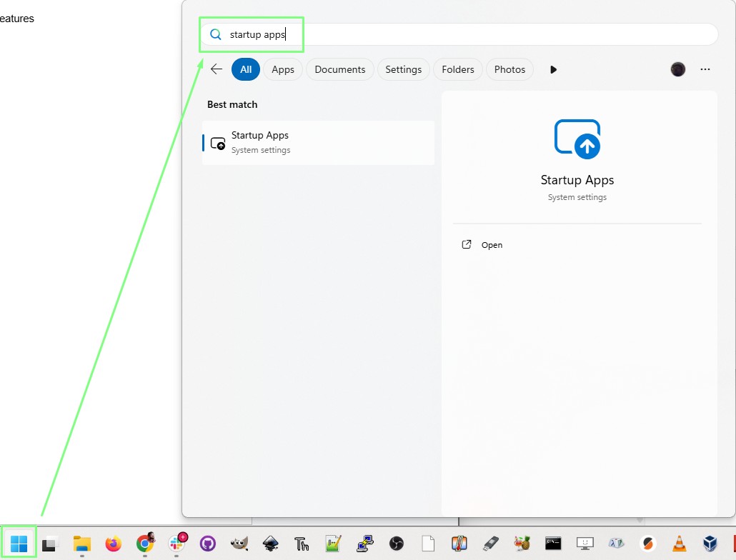Open GitHub Desktop from the taskbar

pyautogui.click(x=208, y=544)
